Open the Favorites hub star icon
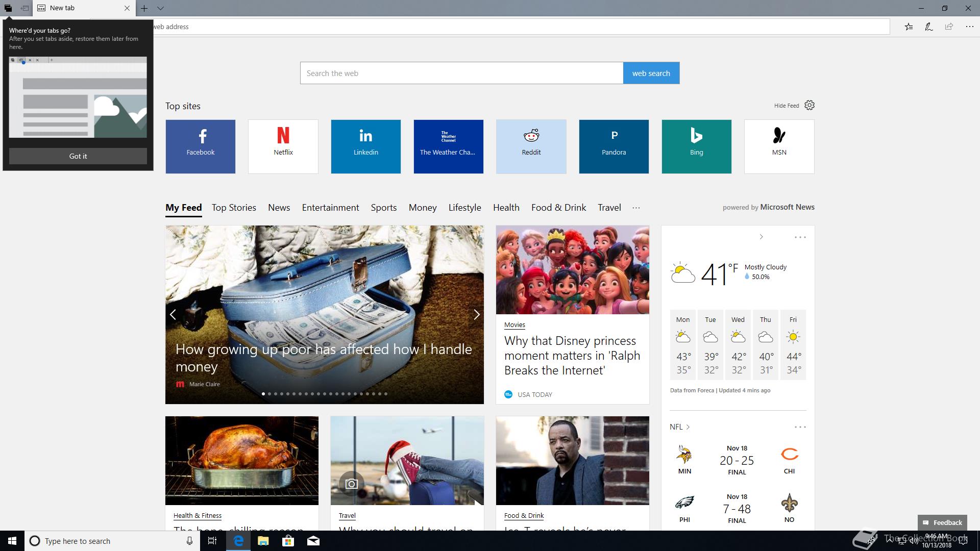Viewport: 980px width, 551px height. click(909, 27)
